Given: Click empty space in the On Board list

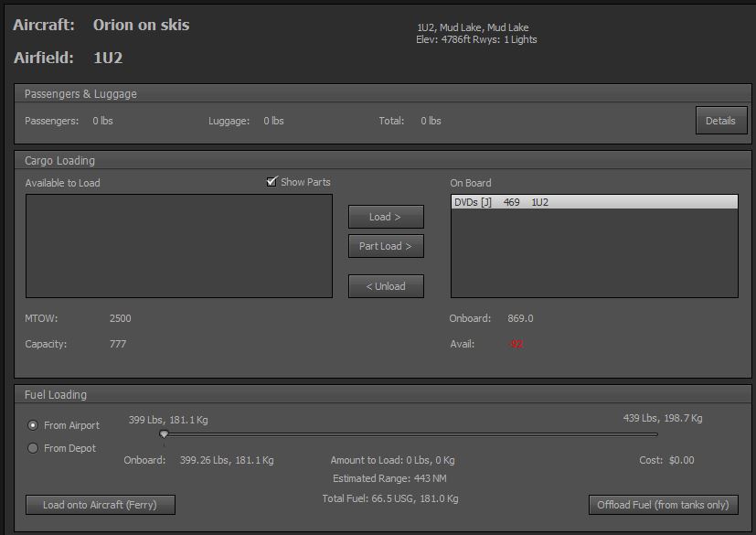Looking at the screenshot, I should [593, 256].
